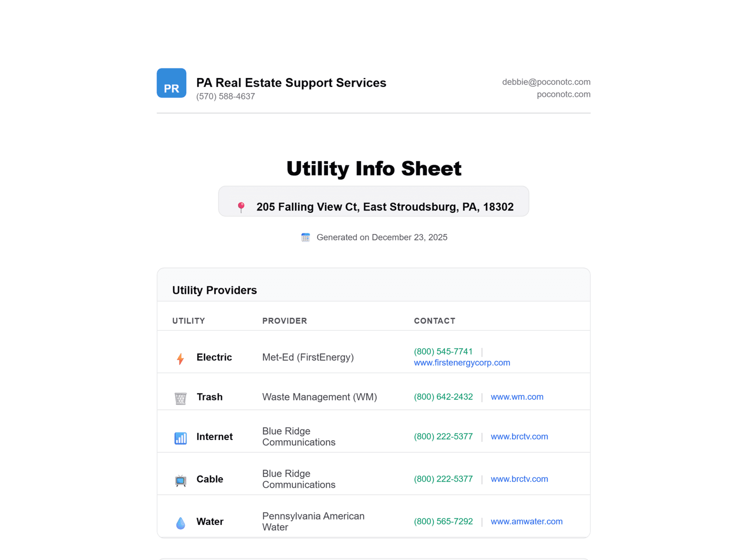Click the PR company logo icon

(x=171, y=83)
